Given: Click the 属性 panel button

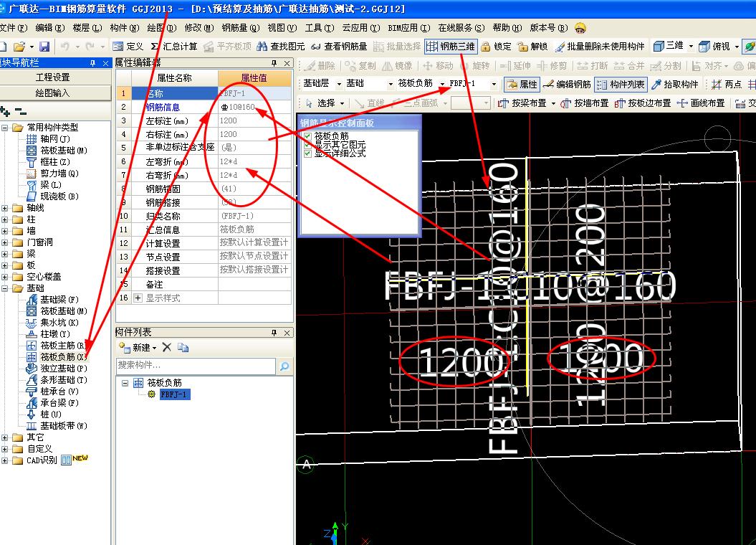Looking at the screenshot, I should 522,85.
